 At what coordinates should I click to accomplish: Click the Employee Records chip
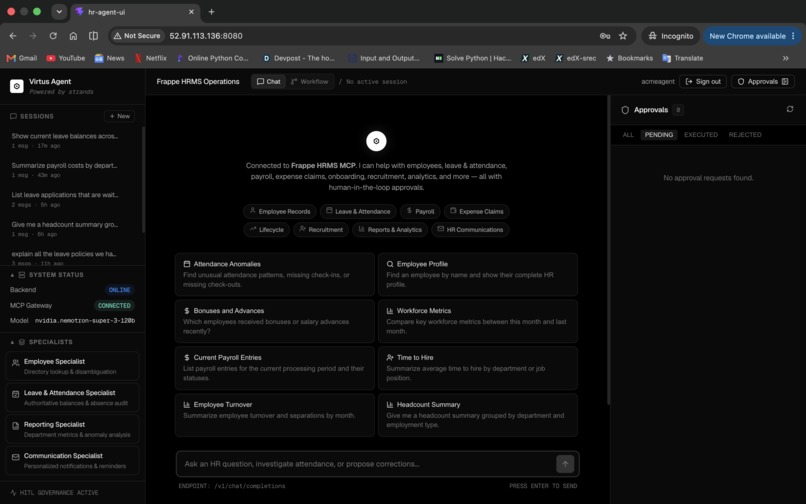coord(280,211)
